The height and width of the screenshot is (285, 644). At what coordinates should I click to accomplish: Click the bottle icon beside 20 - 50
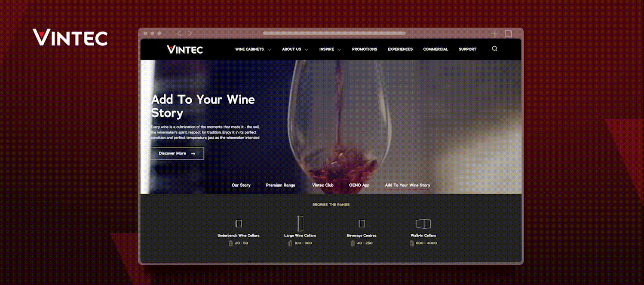pos(231,243)
